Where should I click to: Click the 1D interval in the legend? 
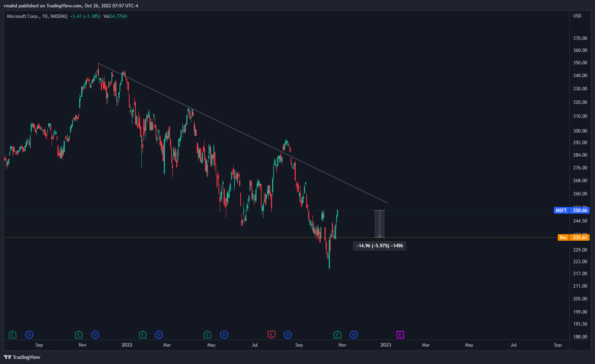pyautogui.click(x=45, y=16)
